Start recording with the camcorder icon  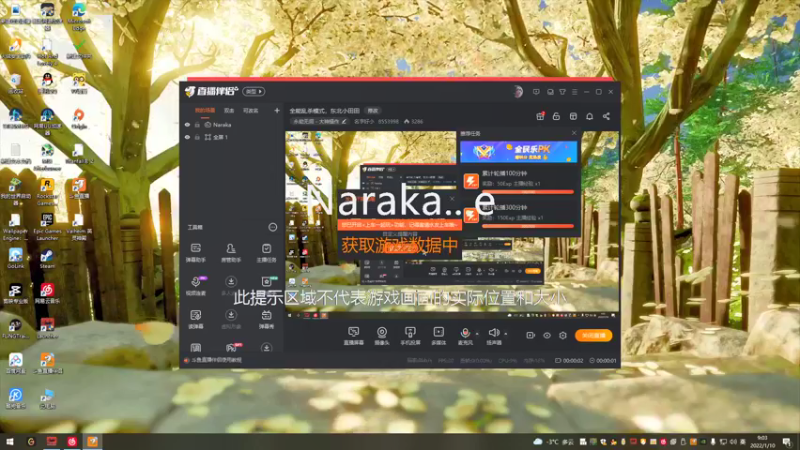click(531, 335)
